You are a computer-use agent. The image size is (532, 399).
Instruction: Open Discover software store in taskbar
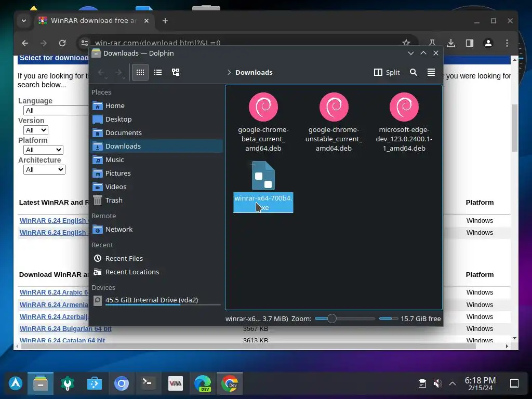(x=95, y=383)
